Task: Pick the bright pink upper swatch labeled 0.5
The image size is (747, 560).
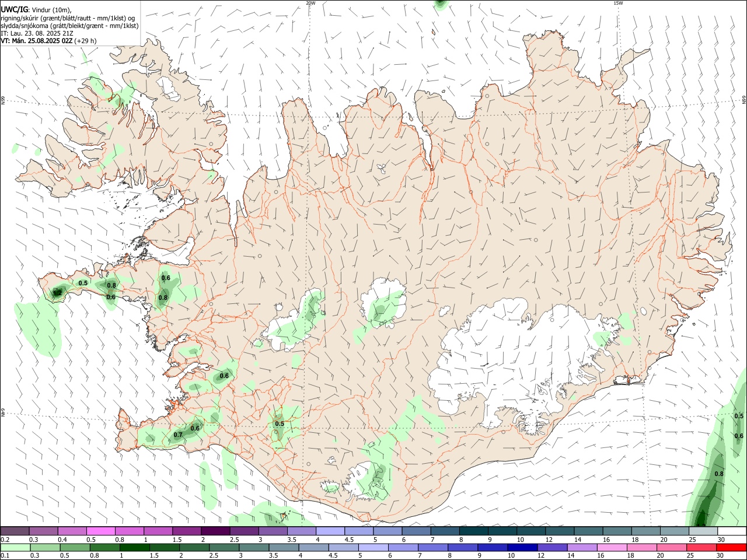Action: pyautogui.click(x=100, y=531)
